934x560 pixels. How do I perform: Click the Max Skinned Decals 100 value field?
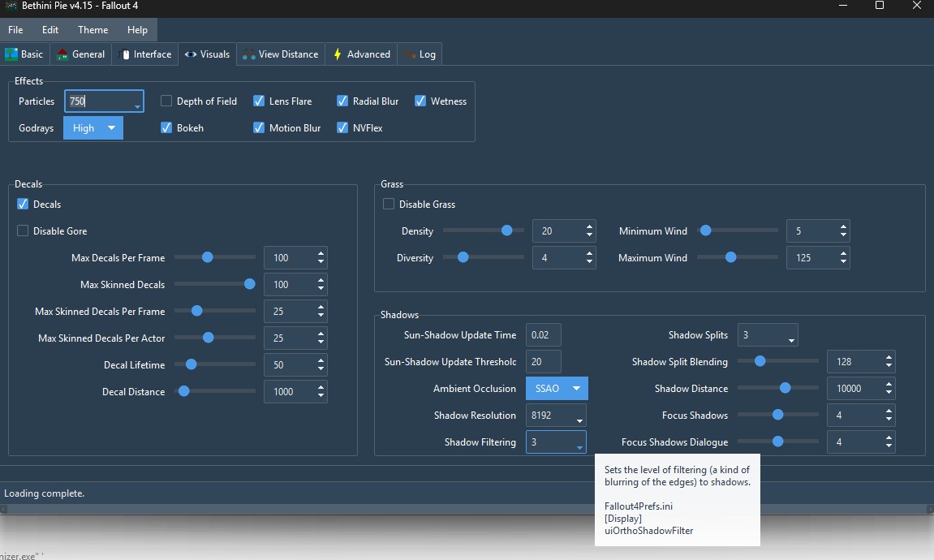click(x=295, y=285)
